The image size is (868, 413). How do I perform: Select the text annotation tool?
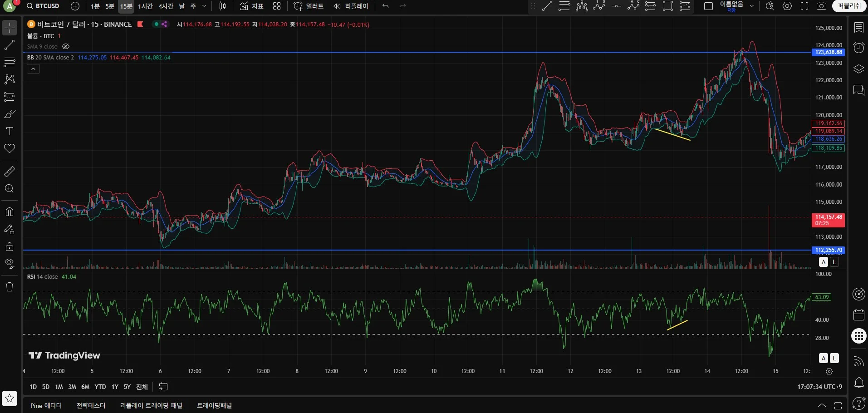point(10,132)
